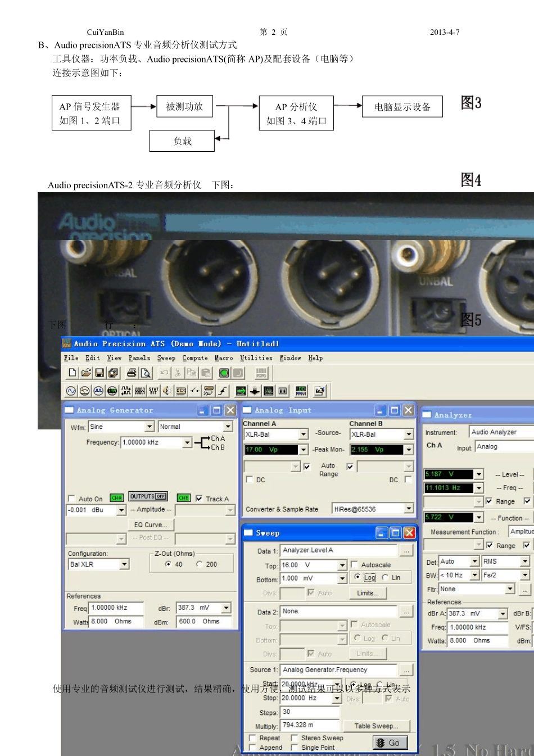Click the Print icon in the toolbar
534x756 pixels.
click(x=132, y=373)
